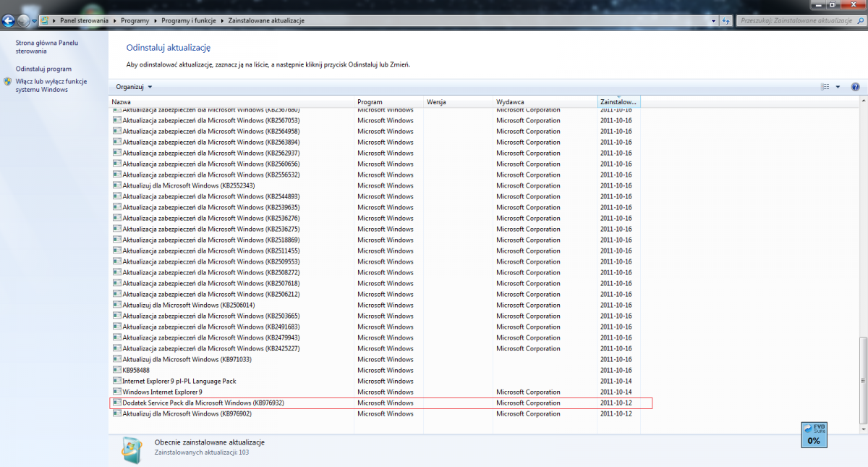Sort by the 'Zainstalowa...' date column header

coord(619,102)
